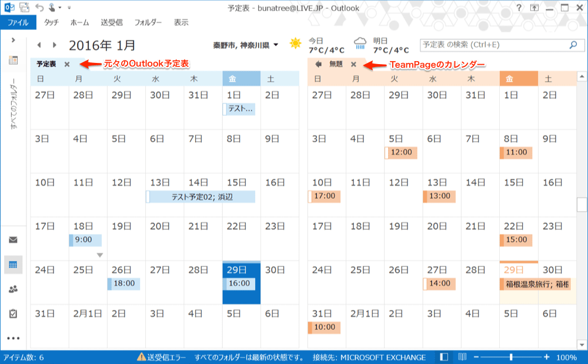This screenshot has height=364, width=588.
Task: Open the 送受信 ribbon tab
Action: [112, 22]
